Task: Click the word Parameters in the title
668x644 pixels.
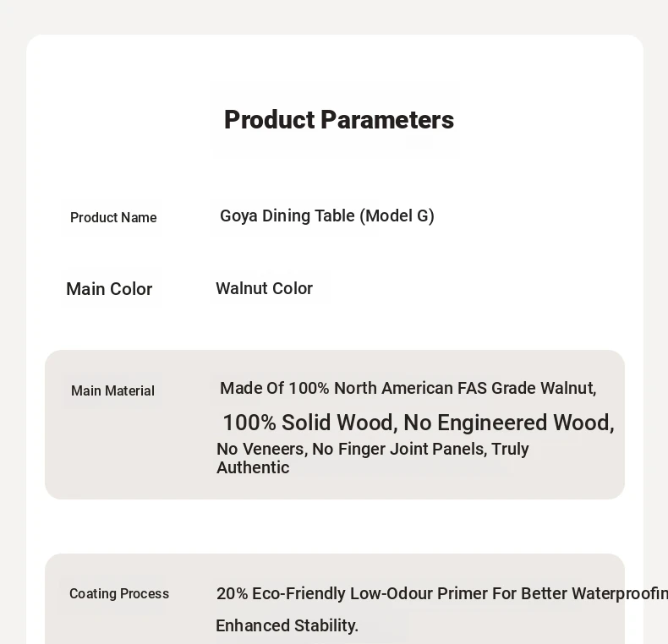Action: (x=387, y=120)
